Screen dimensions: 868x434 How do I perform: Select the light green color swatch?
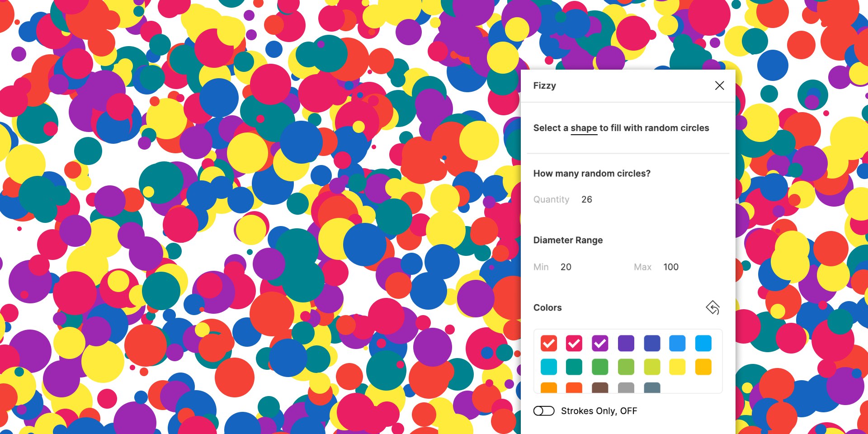point(626,367)
